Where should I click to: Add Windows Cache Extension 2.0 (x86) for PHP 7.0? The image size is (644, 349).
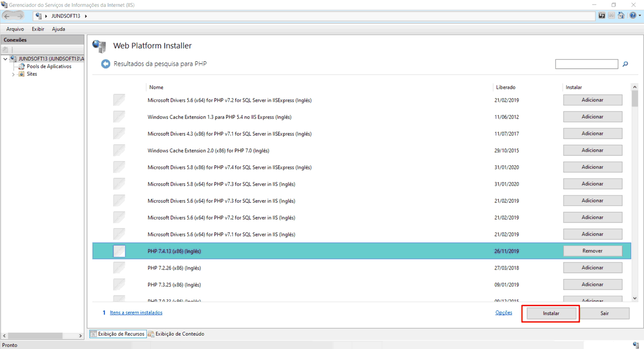point(592,150)
